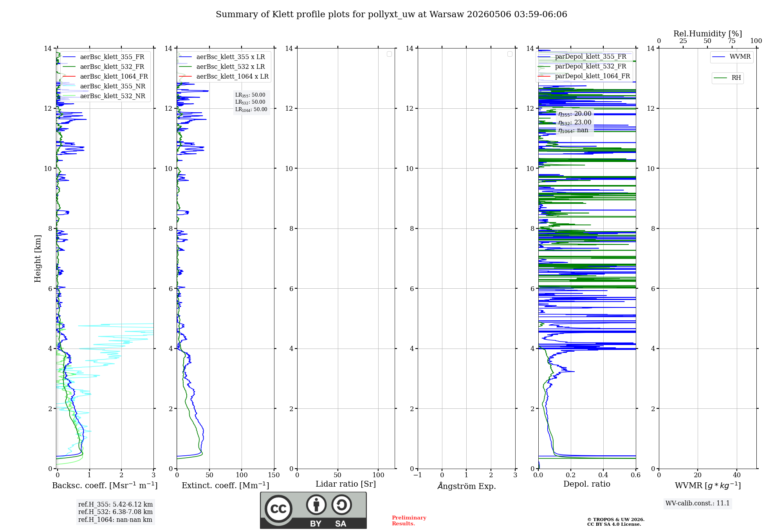Screen dimensions: 783x532
Task: Click the red line swatch for aerBsc_klett_1064_FR
Action: coord(69,76)
